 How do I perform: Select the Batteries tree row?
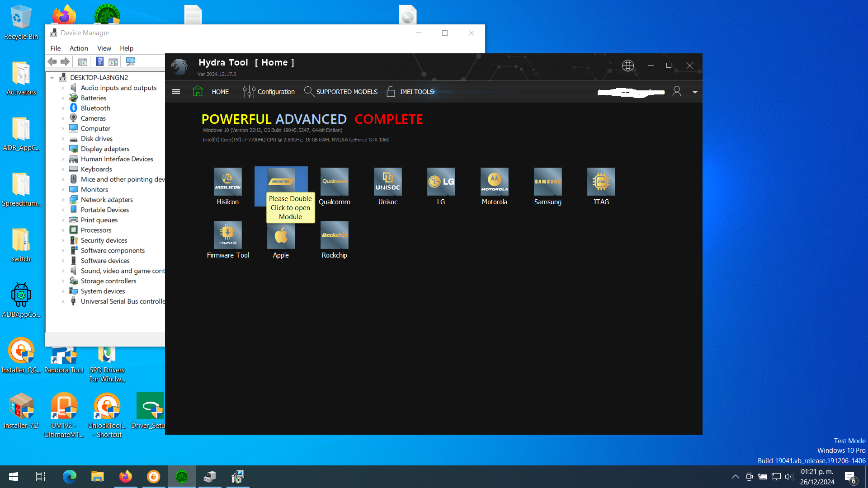click(x=94, y=98)
